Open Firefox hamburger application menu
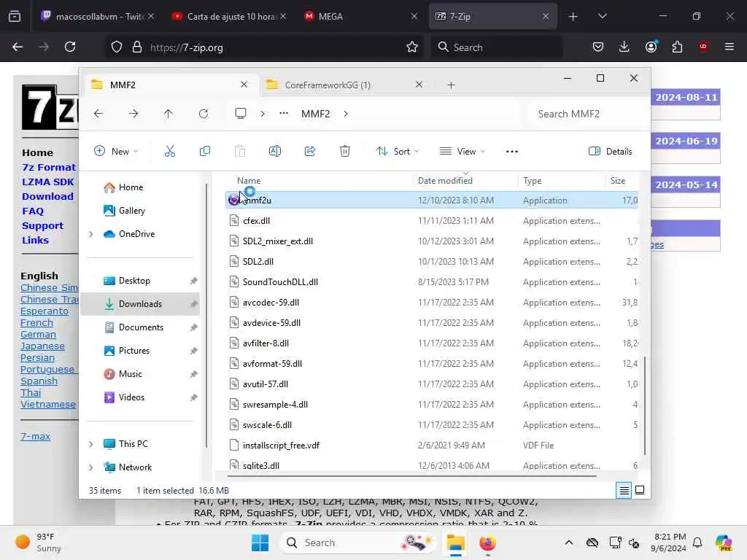Screen dimensions: 747x560 tap(729, 47)
